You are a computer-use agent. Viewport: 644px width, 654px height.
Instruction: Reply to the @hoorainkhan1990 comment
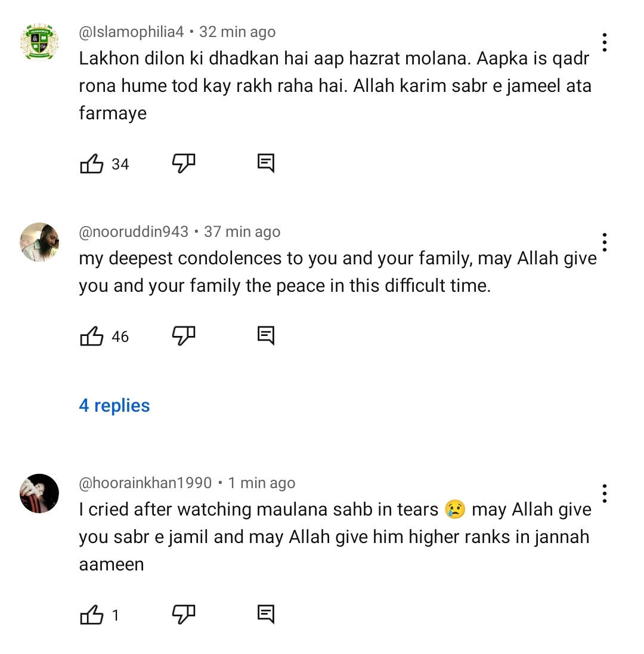coord(266,614)
